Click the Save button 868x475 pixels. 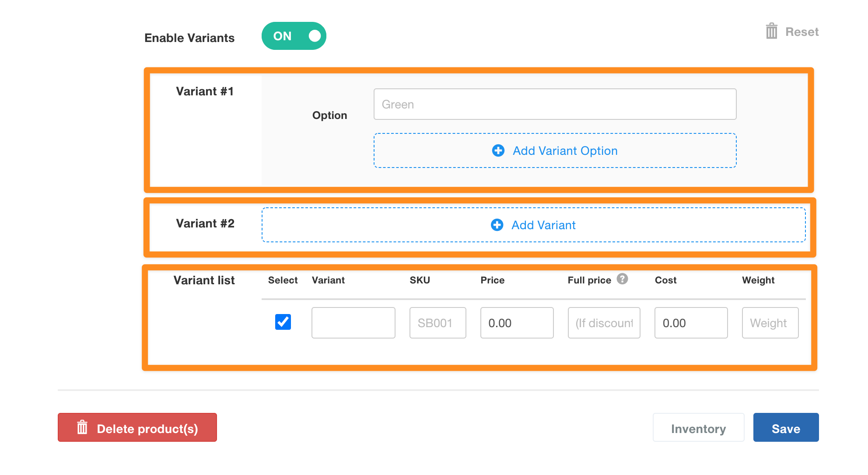pyautogui.click(x=786, y=428)
